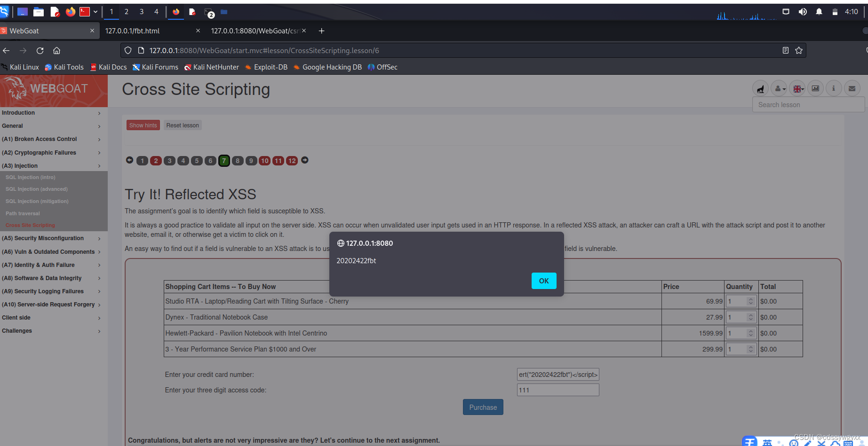Click the Show hints button
The width and height of the screenshot is (868, 446).
click(x=143, y=125)
